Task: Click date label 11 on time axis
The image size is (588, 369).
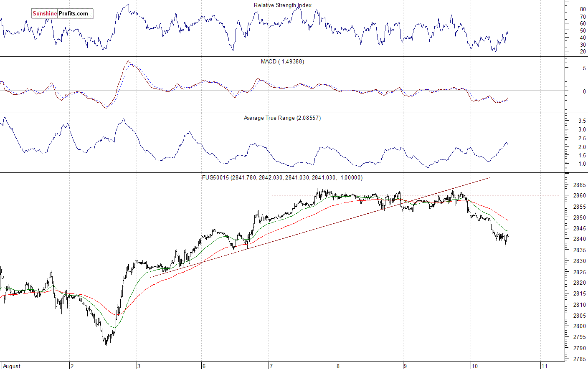Action: pos(544,366)
